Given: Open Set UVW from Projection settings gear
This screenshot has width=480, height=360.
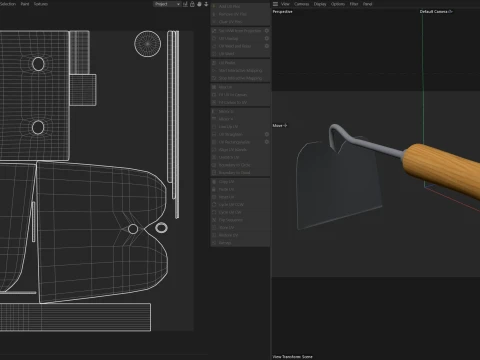Looking at the screenshot, I should [267, 31].
